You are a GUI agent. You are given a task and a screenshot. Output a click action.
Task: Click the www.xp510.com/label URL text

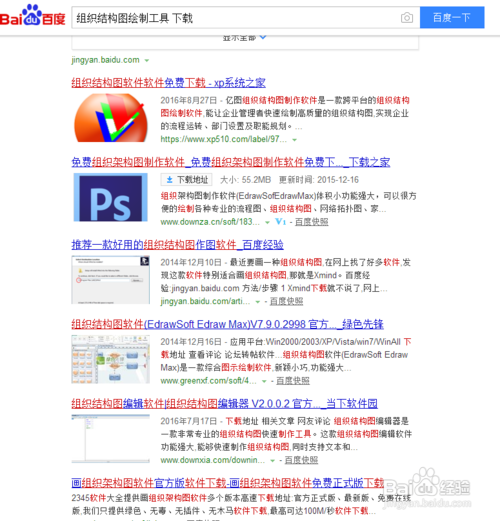224,139
